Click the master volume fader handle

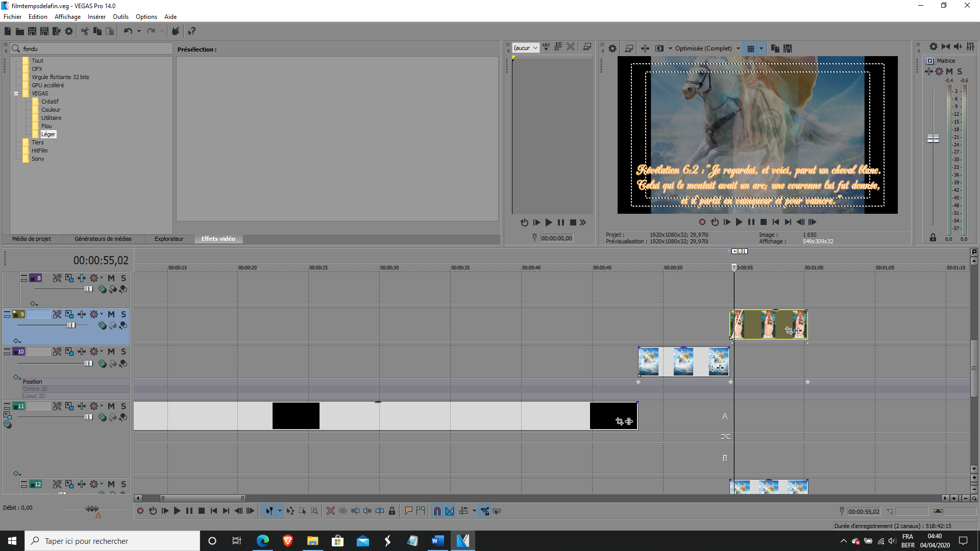(x=933, y=138)
